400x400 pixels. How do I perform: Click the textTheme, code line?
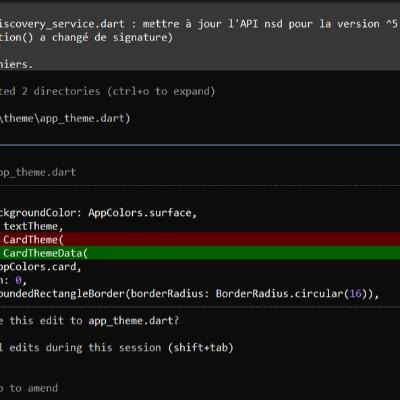33,226
